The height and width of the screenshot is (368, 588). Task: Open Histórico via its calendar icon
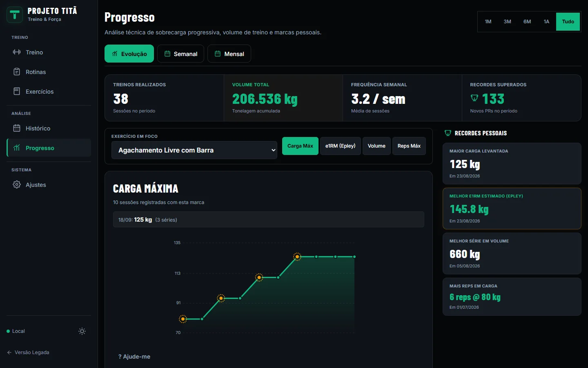tap(17, 128)
